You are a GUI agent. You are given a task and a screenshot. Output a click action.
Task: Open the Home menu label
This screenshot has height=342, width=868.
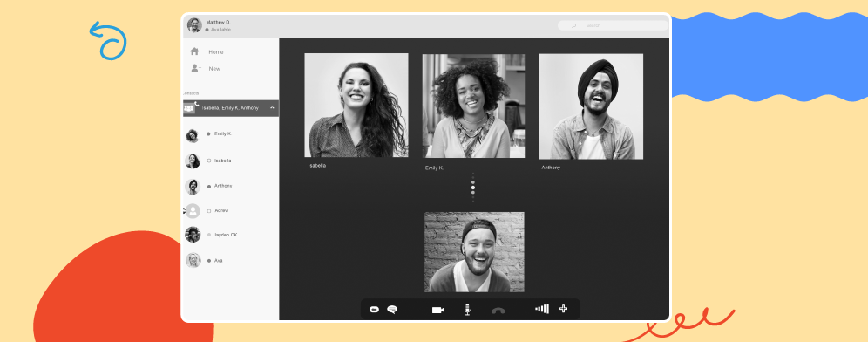pyautogui.click(x=216, y=52)
